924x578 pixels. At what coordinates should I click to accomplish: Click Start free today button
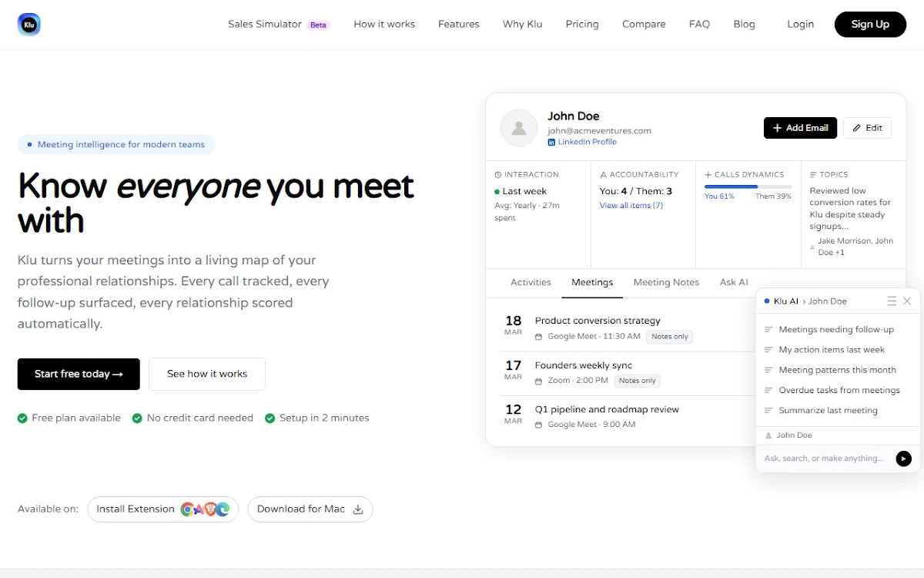coord(79,375)
